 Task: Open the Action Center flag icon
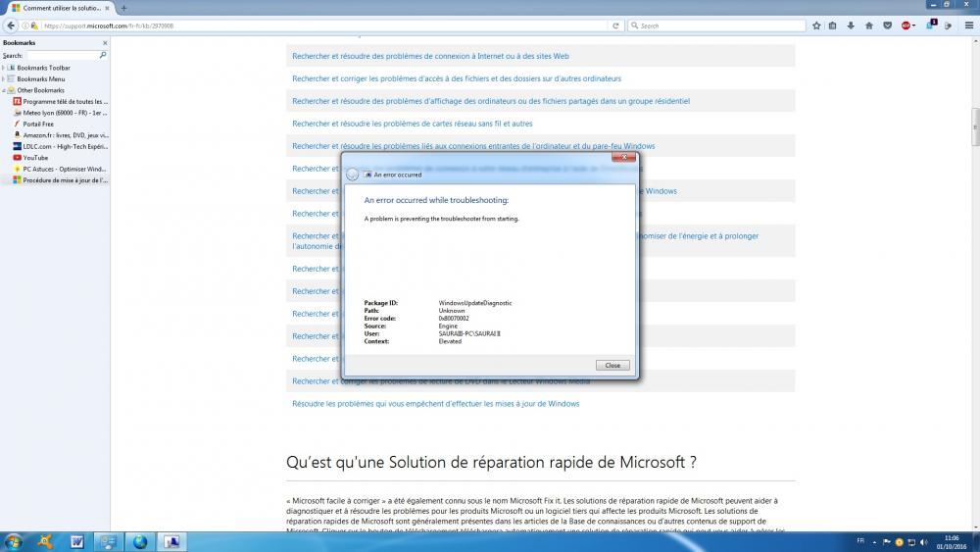click(x=887, y=542)
